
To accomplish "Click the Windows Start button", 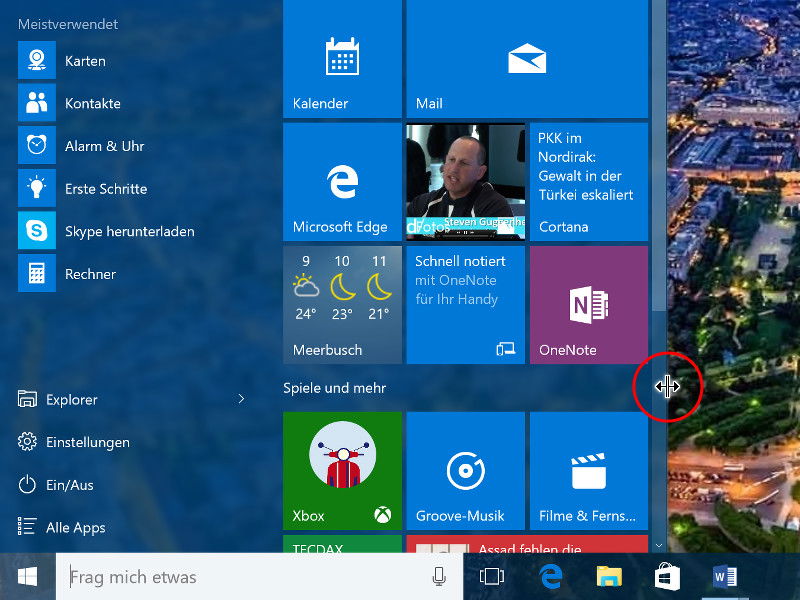I will pos(28,577).
